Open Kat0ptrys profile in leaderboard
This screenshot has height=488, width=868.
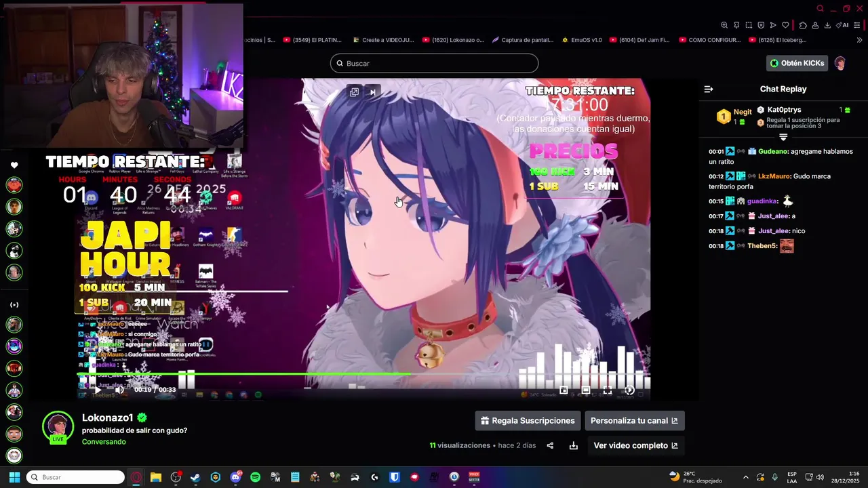pyautogui.click(x=784, y=110)
